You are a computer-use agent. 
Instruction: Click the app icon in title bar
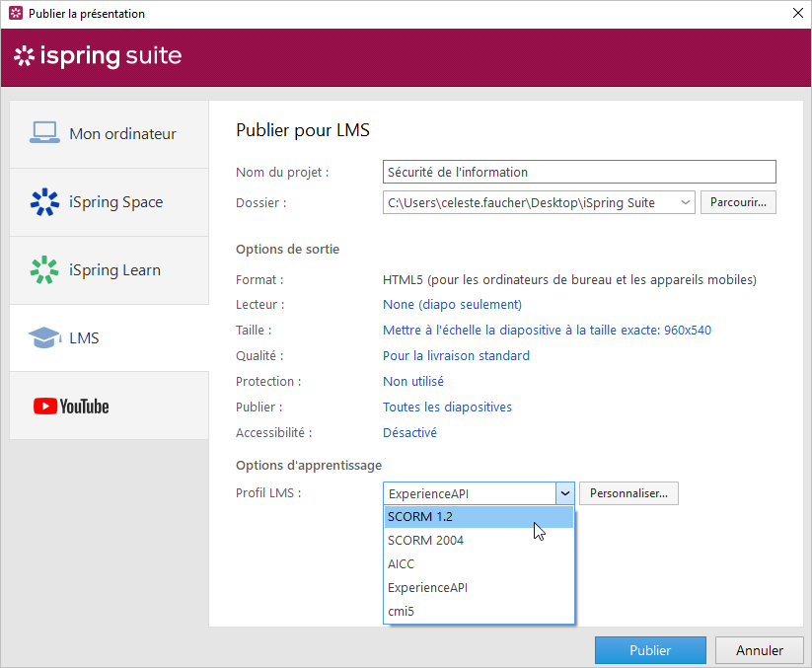pyautogui.click(x=15, y=14)
